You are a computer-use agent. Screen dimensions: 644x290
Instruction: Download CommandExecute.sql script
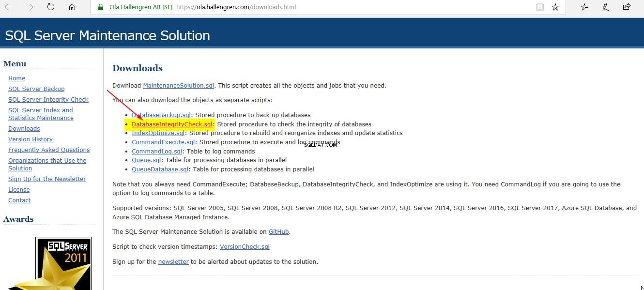(x=164, y=142)
